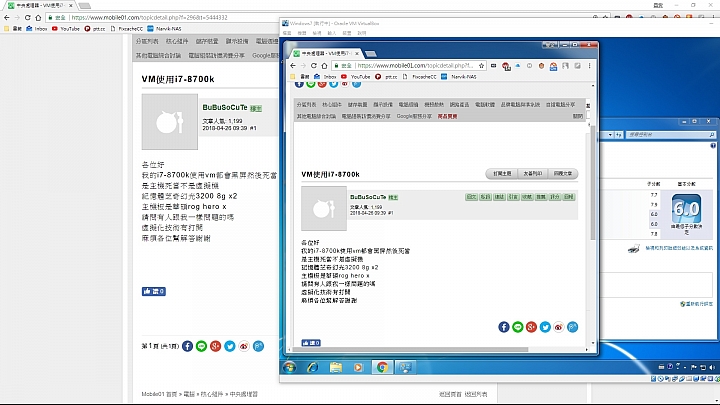This screenshot has height=405, width=720.
Task: Launch Internet Explorer from VM taskbar
Action: coord(313,367)
